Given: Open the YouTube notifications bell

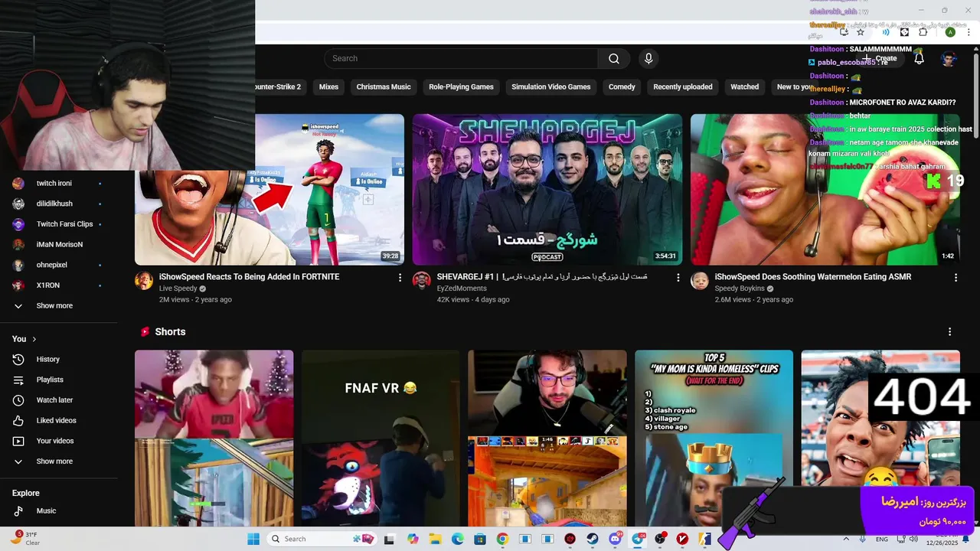Looking at the screenshot, I should (x=919, y=59).
